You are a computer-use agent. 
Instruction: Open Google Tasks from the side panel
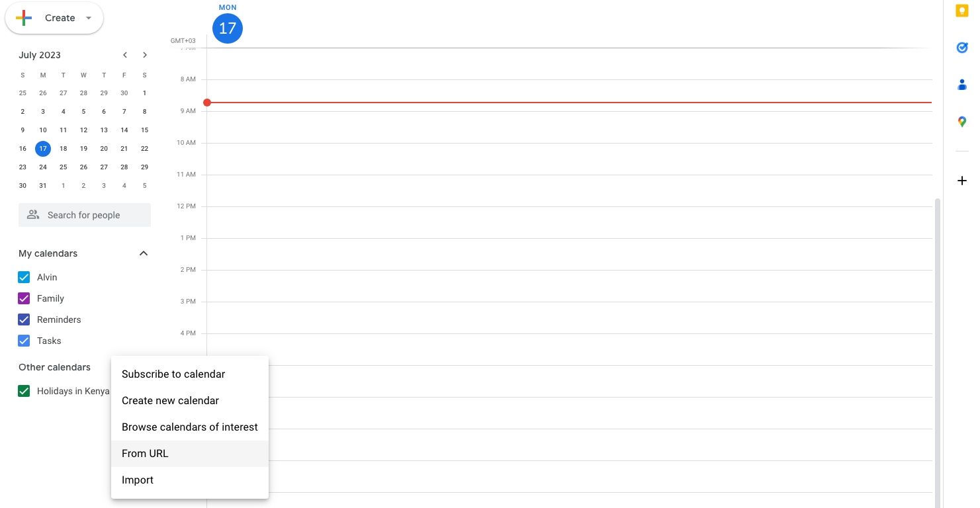[x=961, y=47]
